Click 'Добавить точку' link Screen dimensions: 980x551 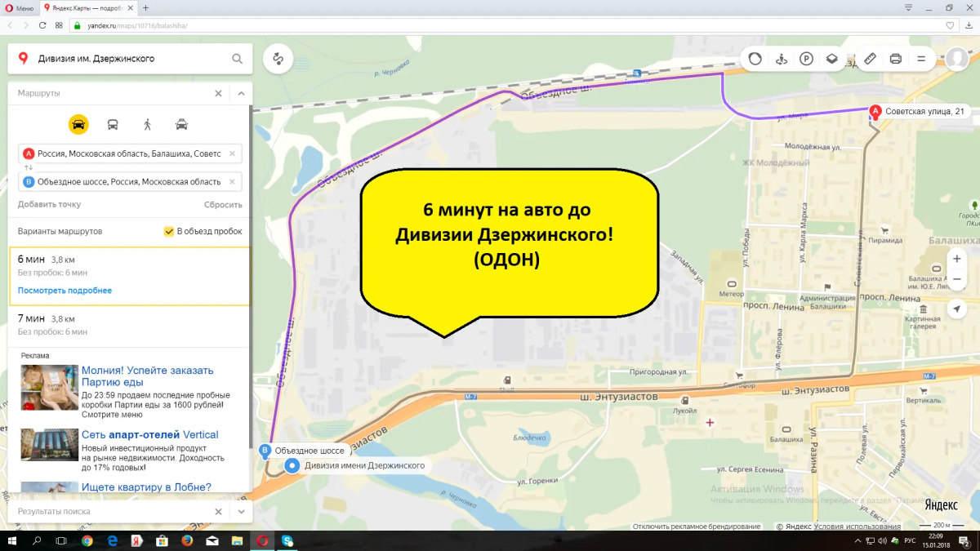49,205
